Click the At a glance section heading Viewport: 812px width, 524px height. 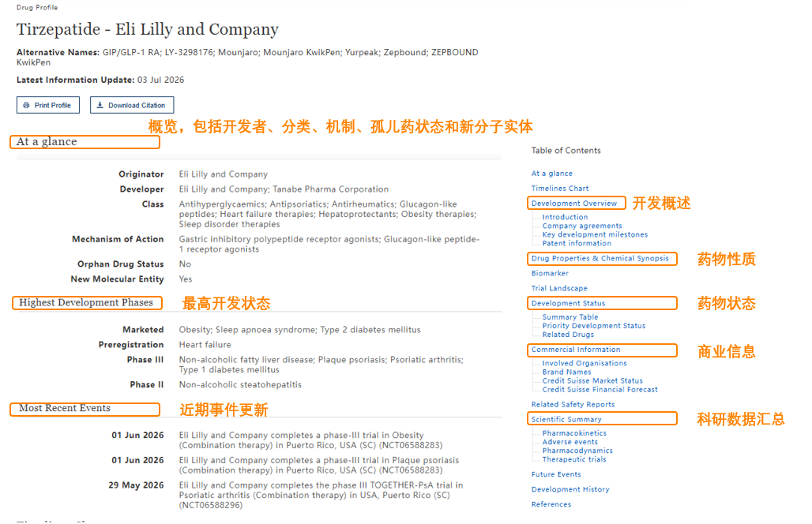[47, 142]
